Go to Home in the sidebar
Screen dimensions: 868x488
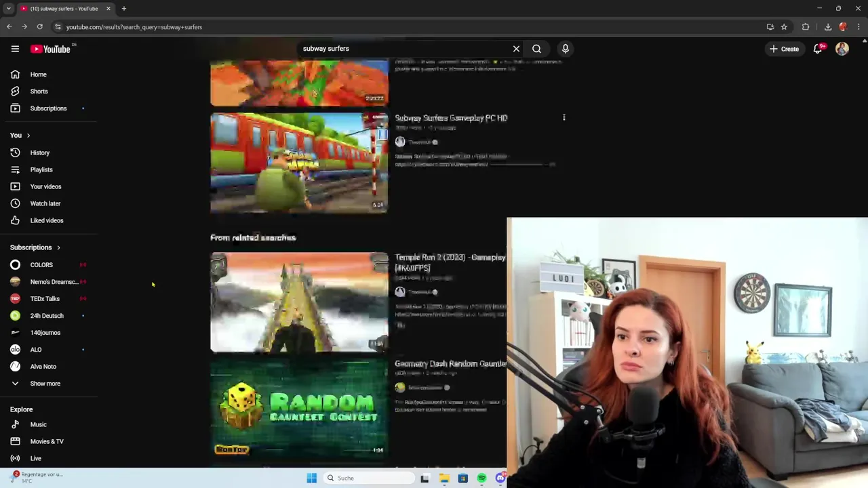click(49, 75)
